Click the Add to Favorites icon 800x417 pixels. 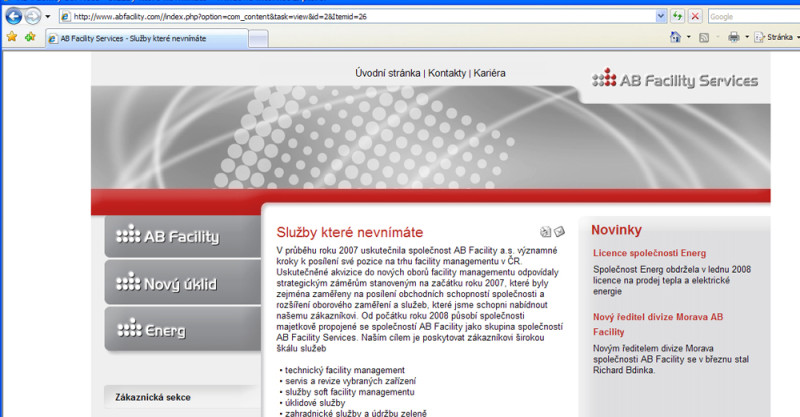point(30,37)
